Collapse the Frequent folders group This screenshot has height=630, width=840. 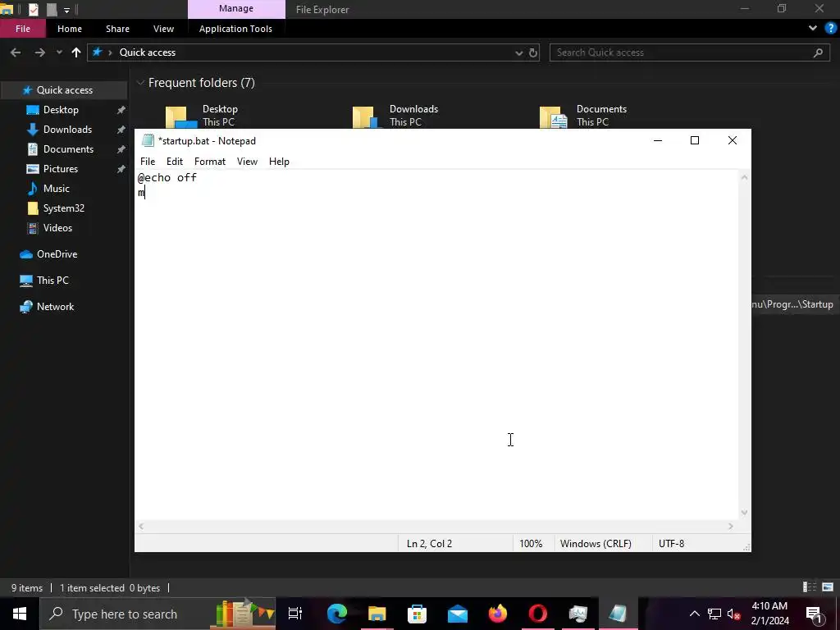coord(140,83)
